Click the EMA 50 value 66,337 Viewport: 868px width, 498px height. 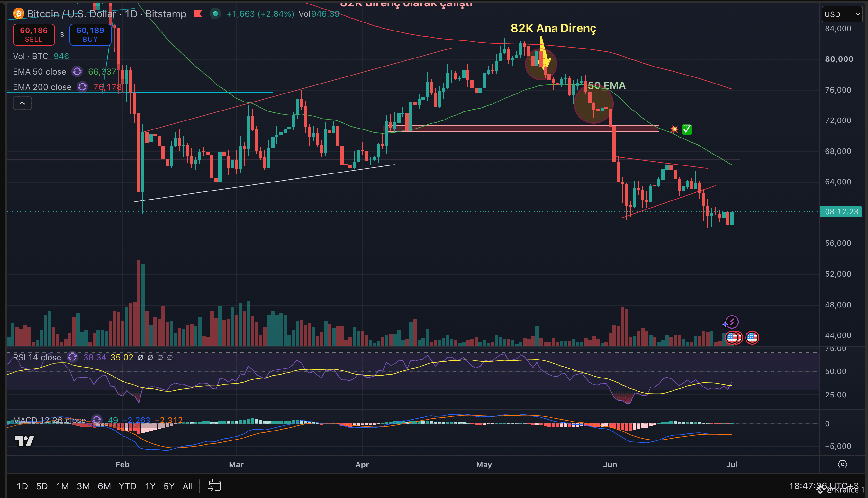point(102,71)
